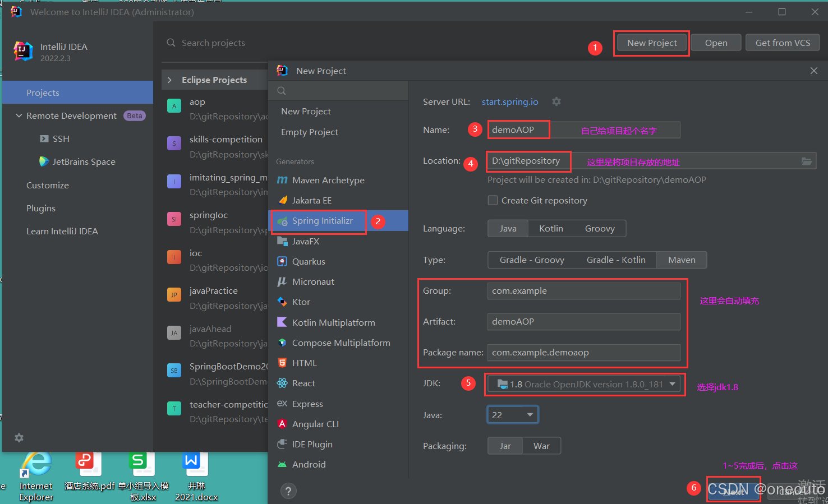Open the start.spring.io link
This screenshot has width=828, height=504.
pyautogui.click(x=510, y=101)
